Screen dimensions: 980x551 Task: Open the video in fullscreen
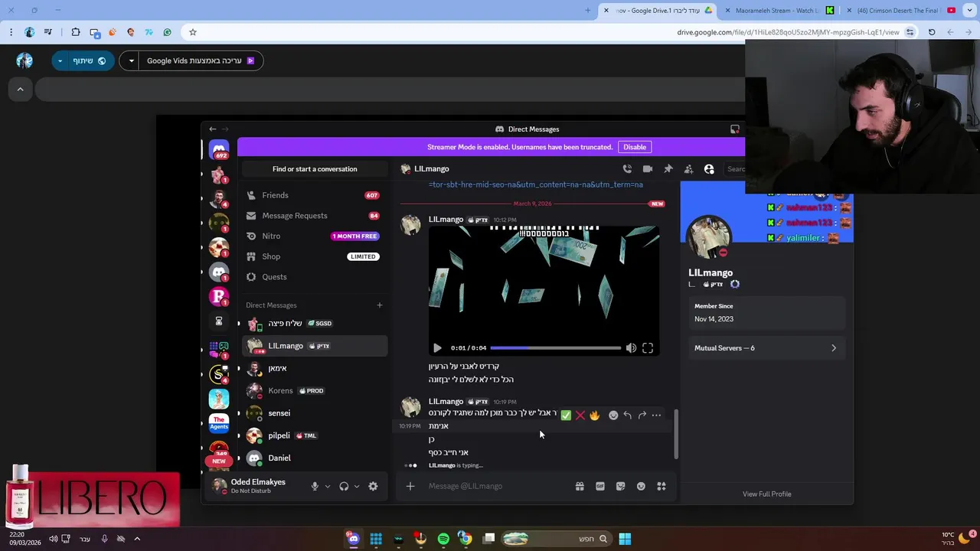648,348
